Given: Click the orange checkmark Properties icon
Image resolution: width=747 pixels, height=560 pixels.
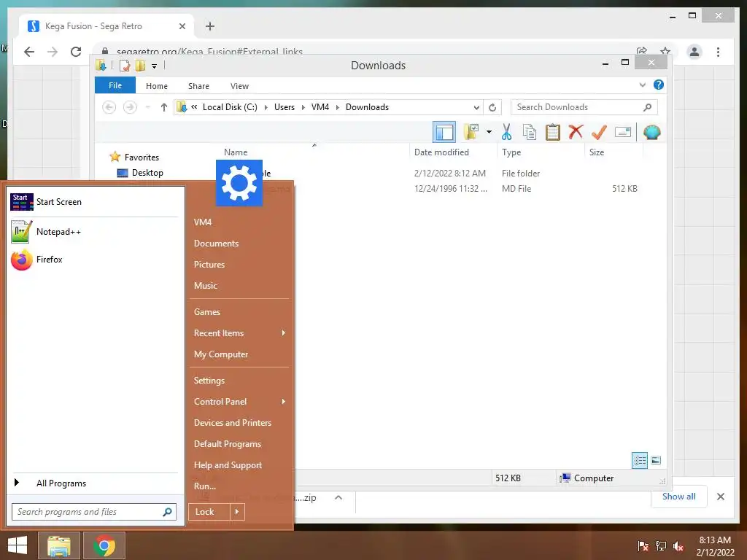Looking at the screenshot, I should click(599, 133).
